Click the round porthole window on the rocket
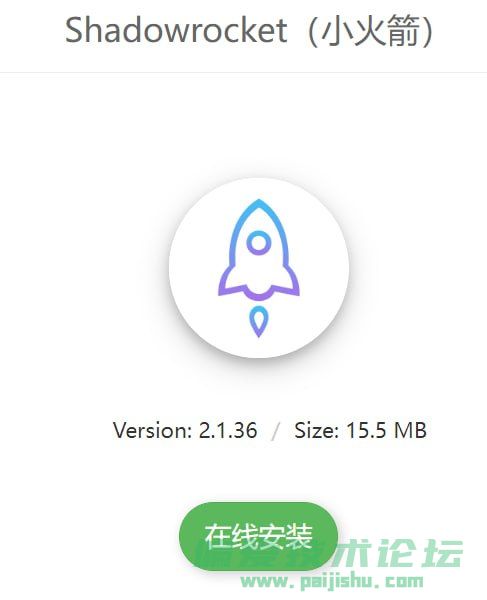 point(259,243)
